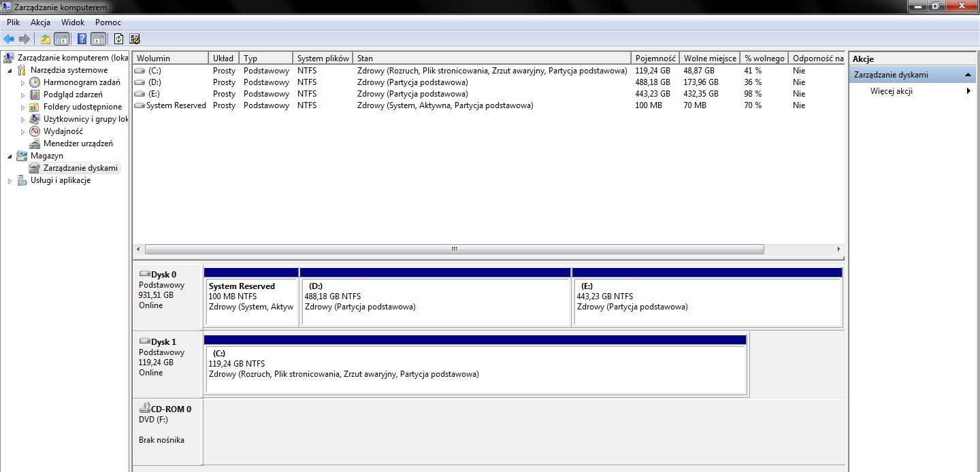
Task: Sort by the Wolne miejsce column header
Action: [710, 58]
